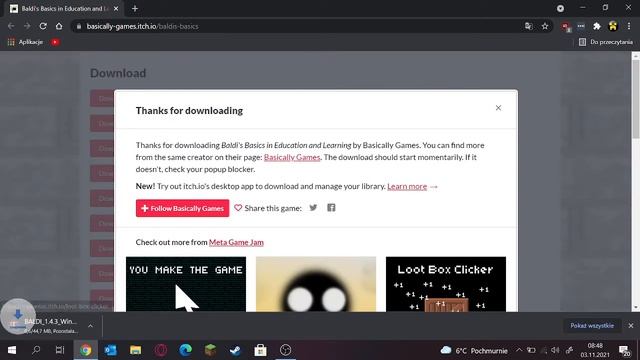Open Outlook from the taskbar
640x360 pixels.
tap(111, 350)
